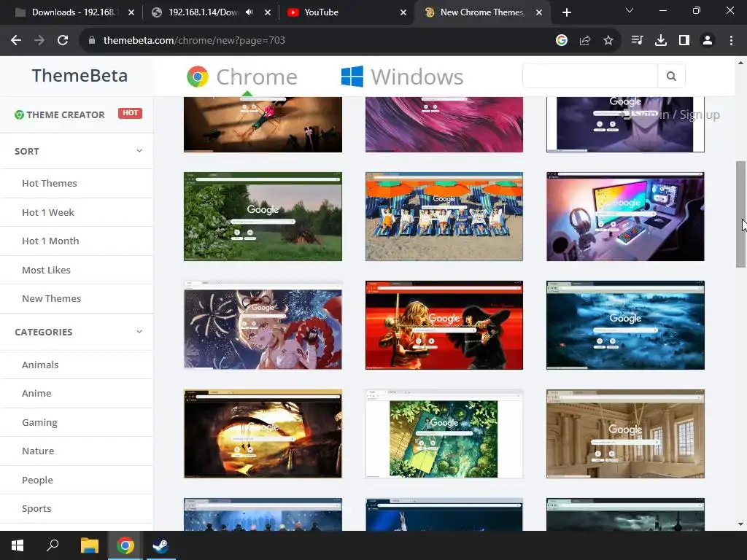747x560 pixels.
Task: Mute the 192.168.1.14 tab audio icon
Action: (249, 12)
